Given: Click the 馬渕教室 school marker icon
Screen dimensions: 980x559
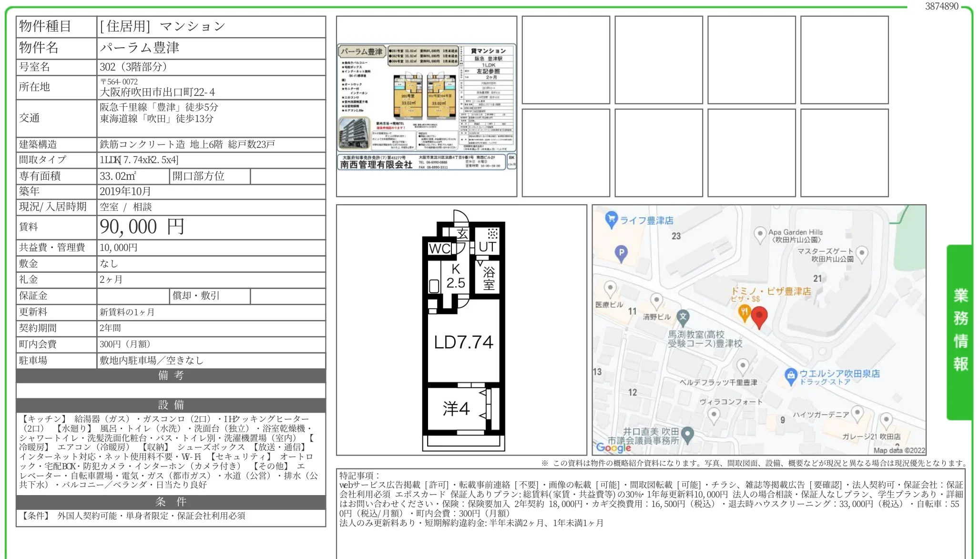Looking at the screenshot, I should point(683,316).
